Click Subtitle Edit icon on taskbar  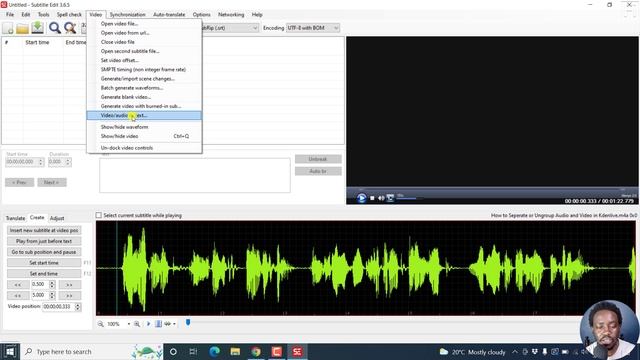298,351
